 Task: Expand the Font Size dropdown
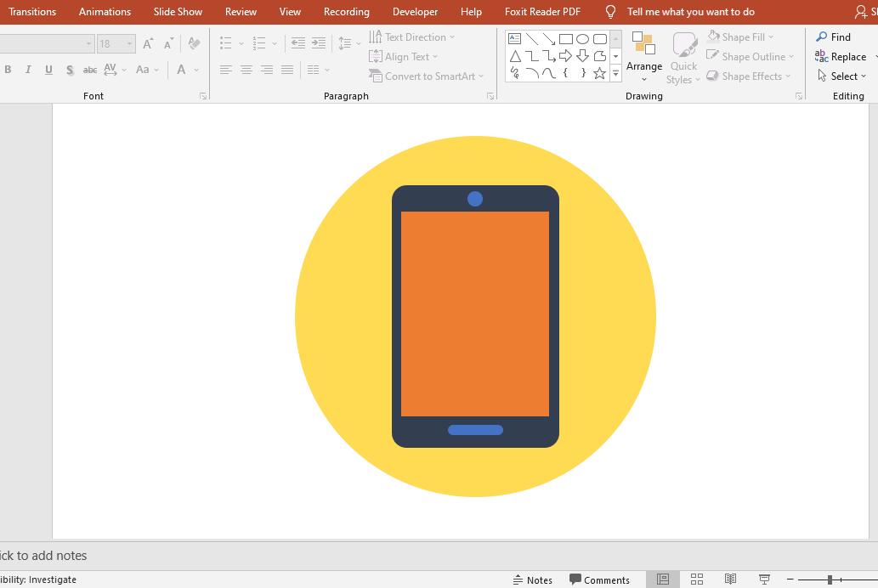pos(129,42)
